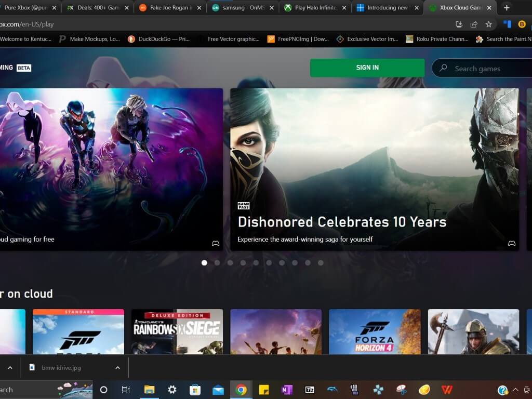The width and height of the screenshot is (532, 399).
Task: Open Cortana circle in the taskbar
Action: click(x=103, y=390)
